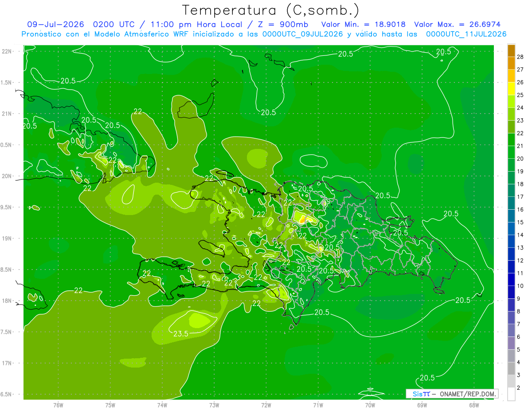Image resolution: width=532 pixels, height=411 pixels.
Task: Click the "74W" longitude axis label
Action: click(x=162, y=405)
